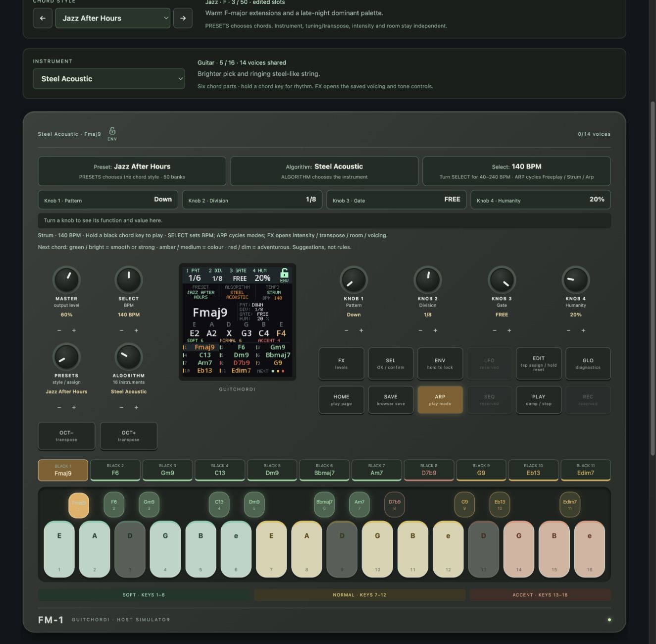
Task: Transpose up with OCT+ button
Action: (129, 436)
